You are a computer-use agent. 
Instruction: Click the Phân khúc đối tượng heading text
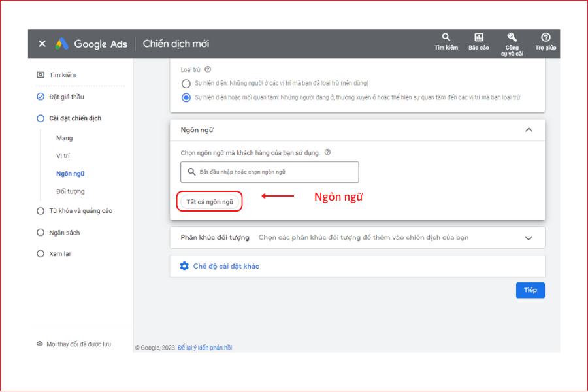[x=215, y=237]
